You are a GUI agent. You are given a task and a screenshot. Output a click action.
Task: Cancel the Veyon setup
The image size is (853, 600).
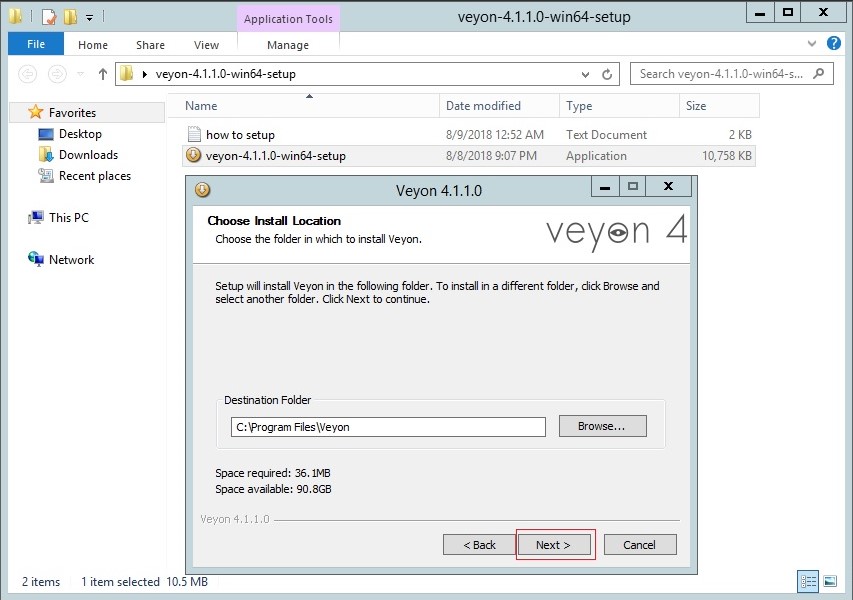[639, 544]
